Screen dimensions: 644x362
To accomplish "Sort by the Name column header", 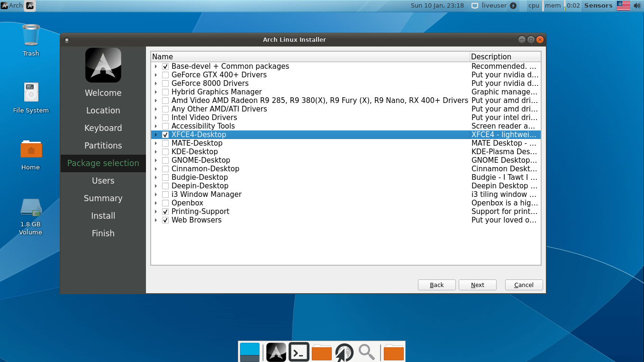I will coord(310,56).
